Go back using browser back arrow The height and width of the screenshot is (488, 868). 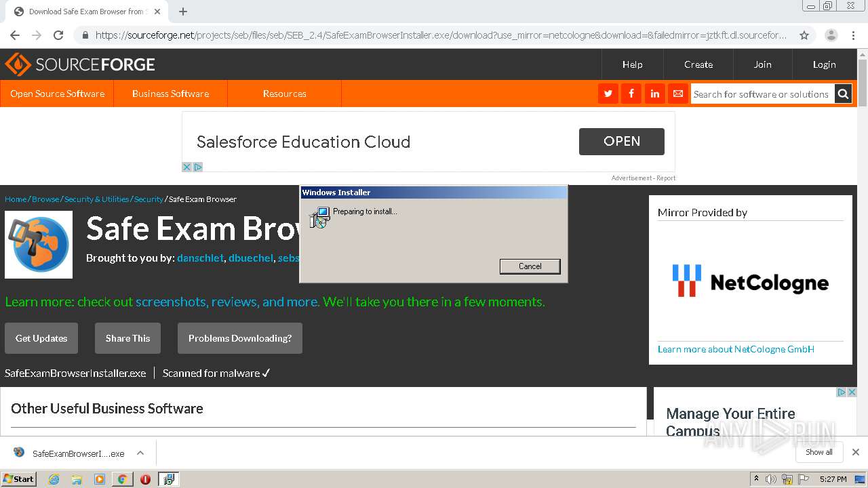pyautogui.click(x=15, y=35)
